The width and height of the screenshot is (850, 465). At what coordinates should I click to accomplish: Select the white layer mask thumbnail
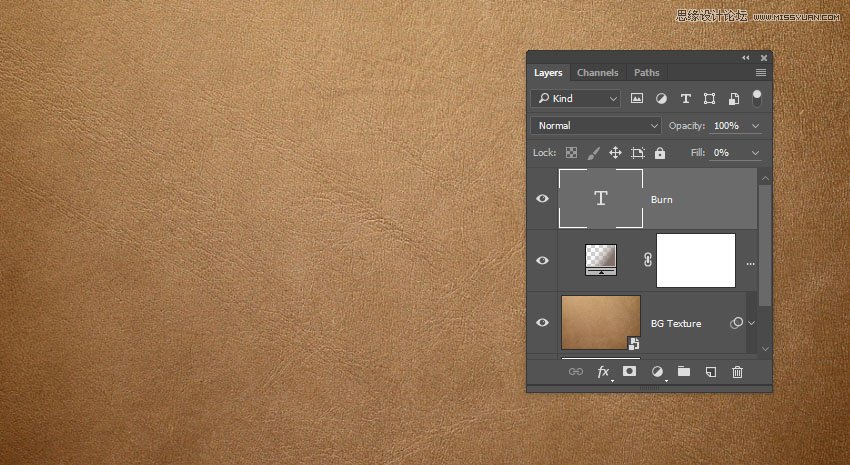[x=696, y=261]
